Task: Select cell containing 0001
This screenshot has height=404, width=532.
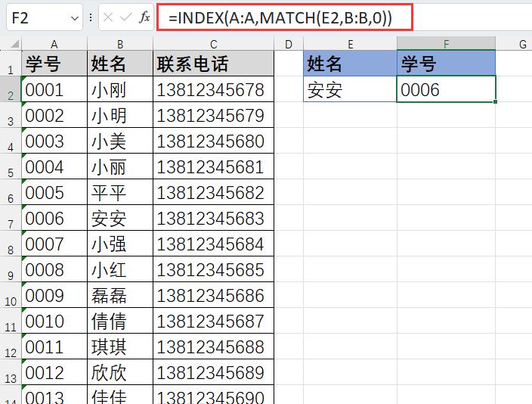Action: (x=54, y=89)
